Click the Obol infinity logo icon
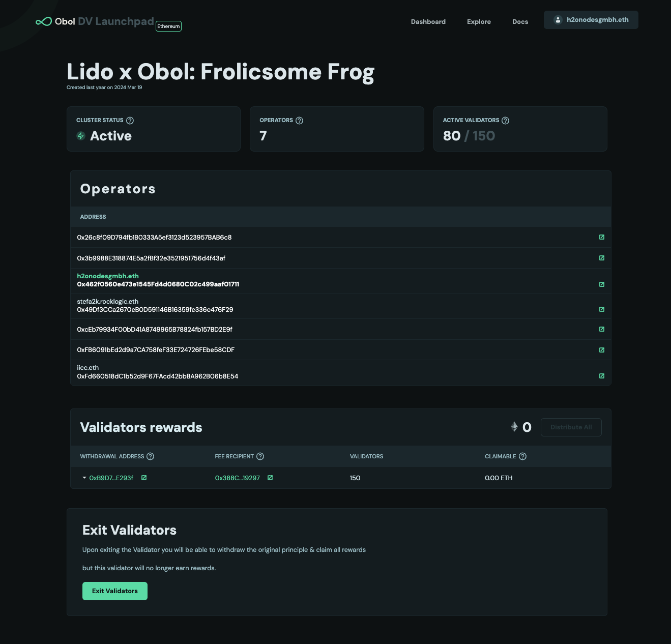This screenshot has height=644, width=671. coord(44,21)
